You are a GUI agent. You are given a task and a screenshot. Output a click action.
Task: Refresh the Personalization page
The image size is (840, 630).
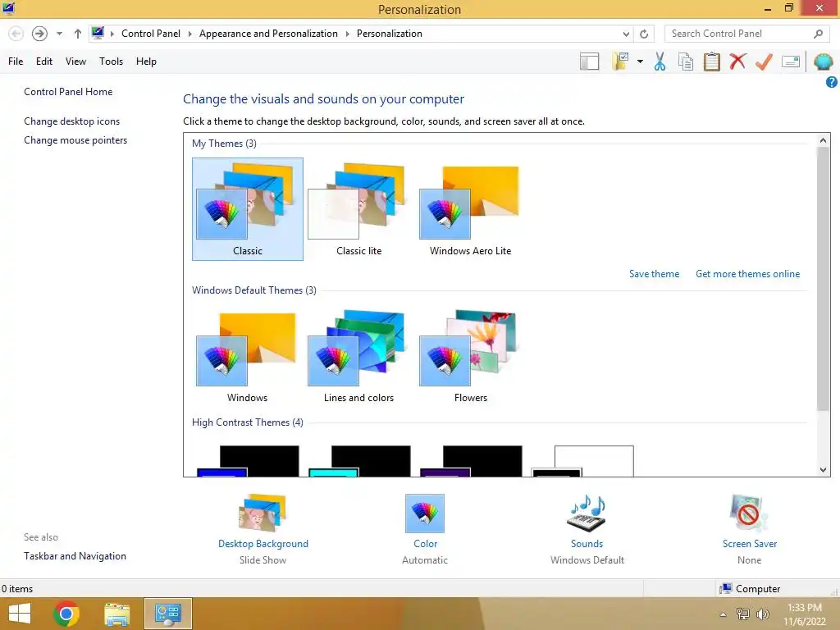point(644,34)
